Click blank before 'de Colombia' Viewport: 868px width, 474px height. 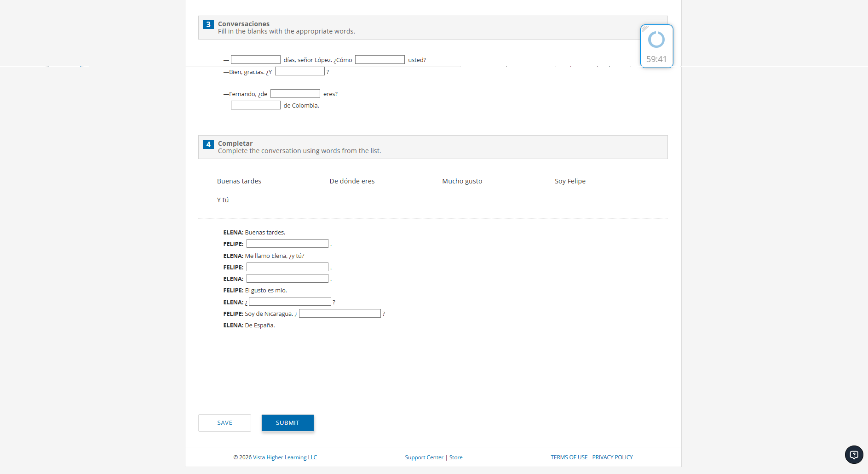(256, 105)
